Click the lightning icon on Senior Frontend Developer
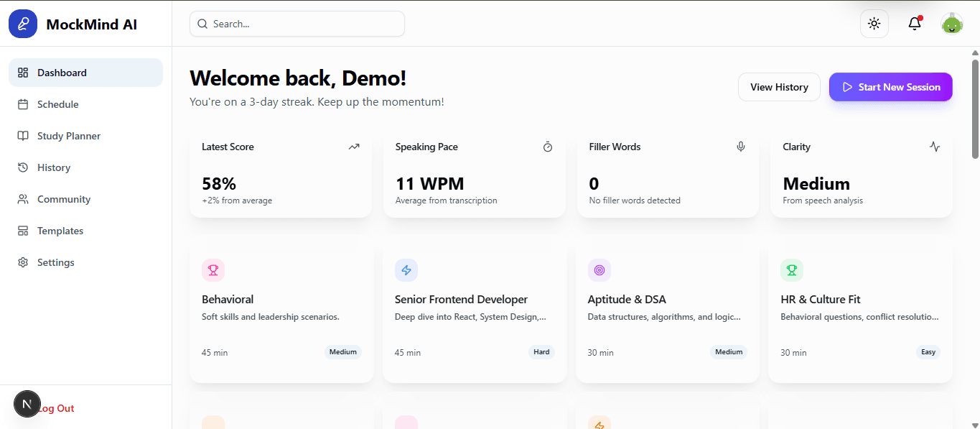 (406, 270)
